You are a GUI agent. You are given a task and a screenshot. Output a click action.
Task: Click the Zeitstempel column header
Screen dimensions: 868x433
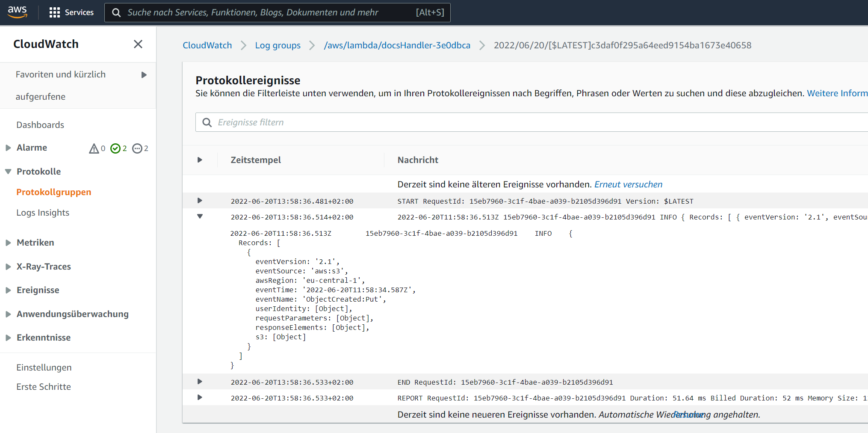click(x=256, y=160)
